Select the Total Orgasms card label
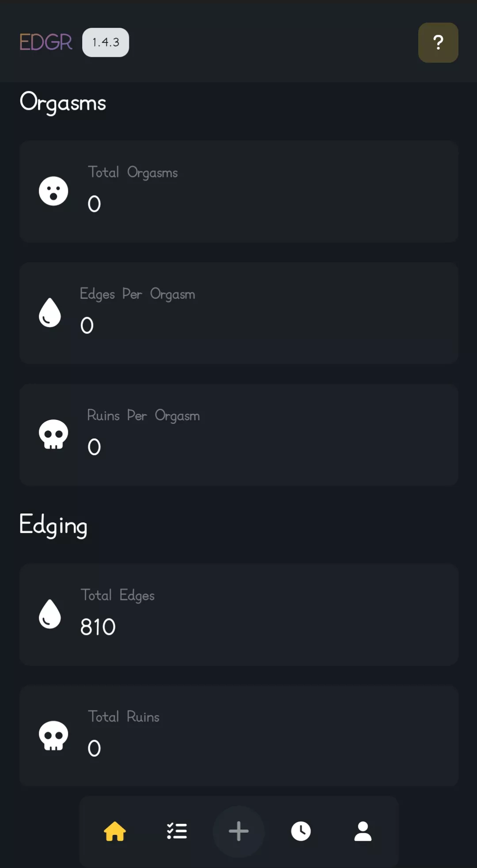 click(x=132, y=172)
